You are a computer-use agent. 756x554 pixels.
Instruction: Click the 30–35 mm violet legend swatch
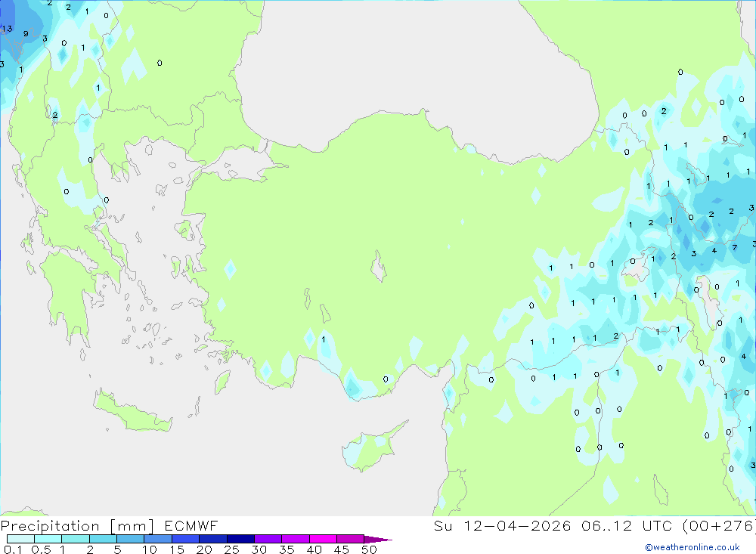click(x=268, y=539)
